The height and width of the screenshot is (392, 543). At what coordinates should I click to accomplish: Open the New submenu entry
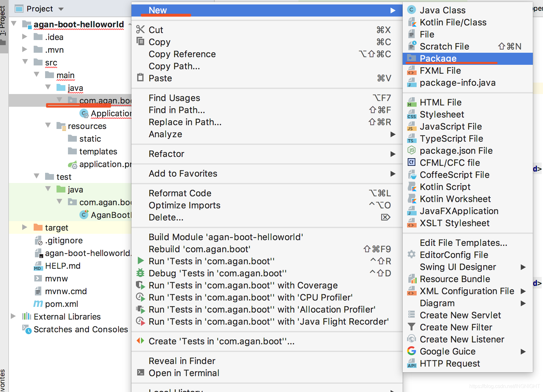pyautogui.click(x=267, y=10)
